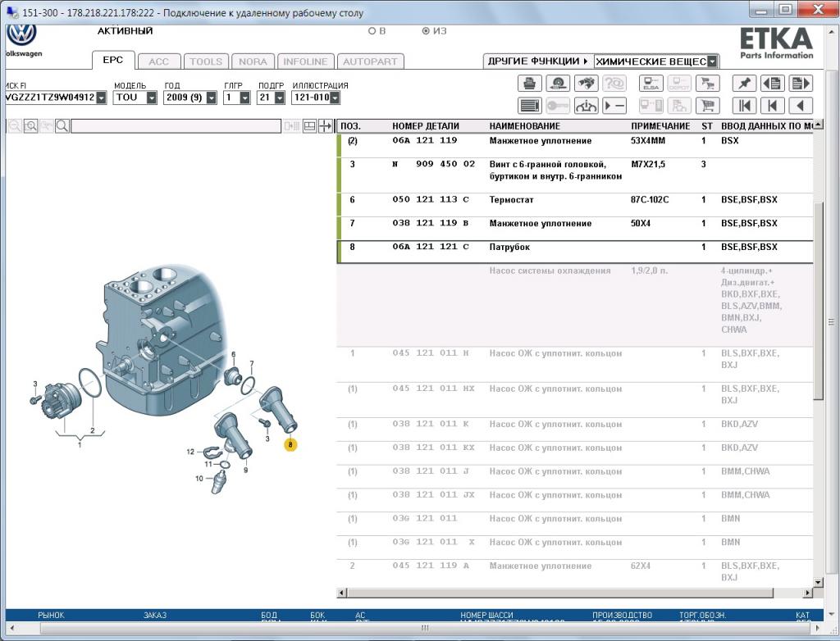Select part number 06A 121 119
This screenshot has width=840, height=641.
[x=425, y=141]
